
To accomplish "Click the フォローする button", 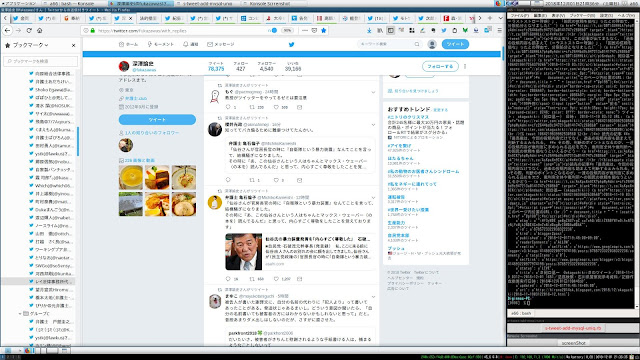I will (x=440, y=66).
